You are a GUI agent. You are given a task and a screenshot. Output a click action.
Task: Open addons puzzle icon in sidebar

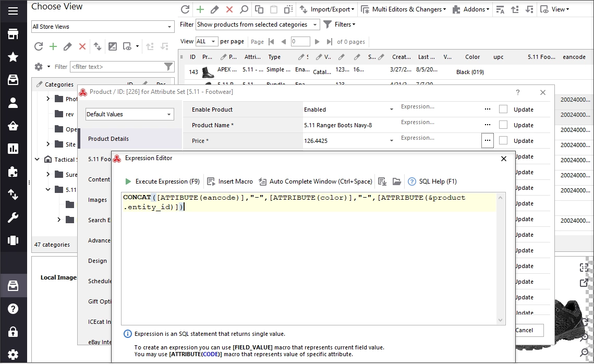point(13,172)
